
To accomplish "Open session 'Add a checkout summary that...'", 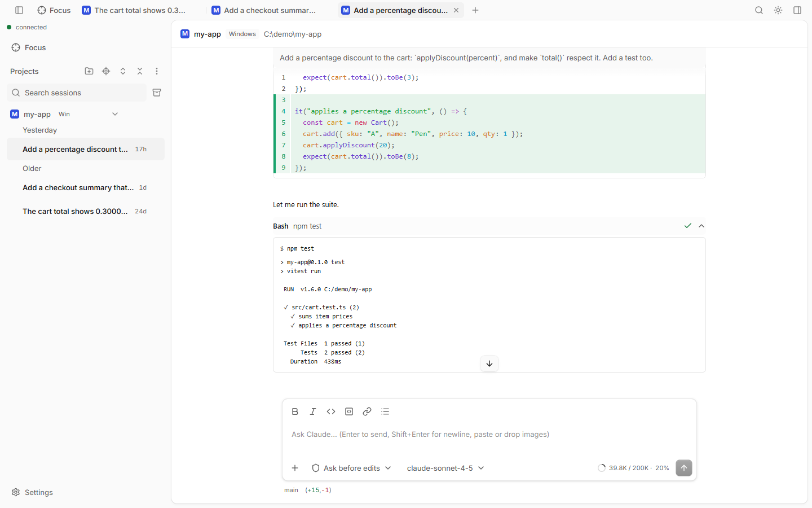I will point(86,187).
